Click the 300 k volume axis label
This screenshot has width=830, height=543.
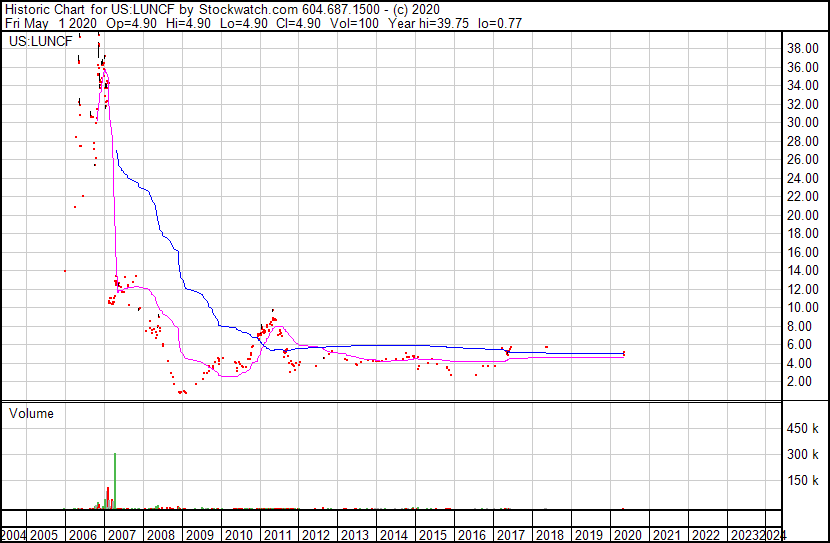[804, 455]
